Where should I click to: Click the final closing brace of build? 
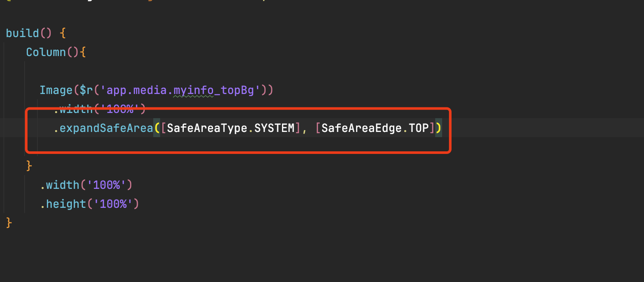click(x=9, y=222)
